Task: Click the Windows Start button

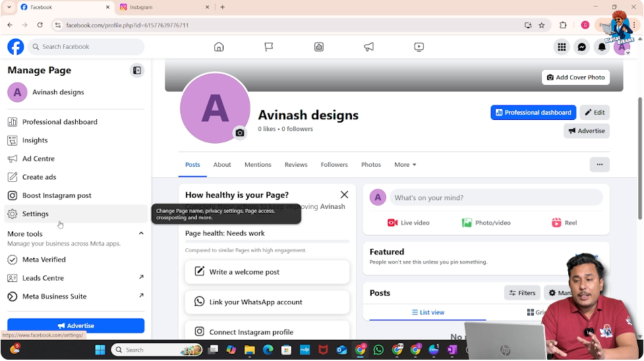Action: [100, 350]
